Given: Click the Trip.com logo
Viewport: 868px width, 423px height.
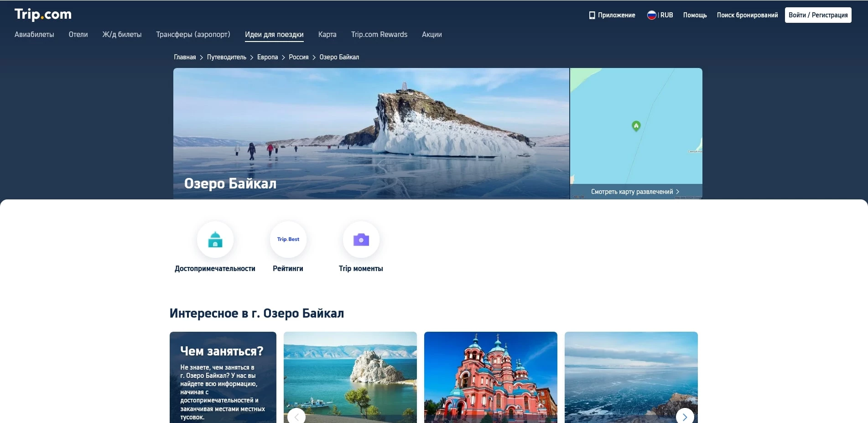Looking at the screenshot, I should click(x=43, y=15).
